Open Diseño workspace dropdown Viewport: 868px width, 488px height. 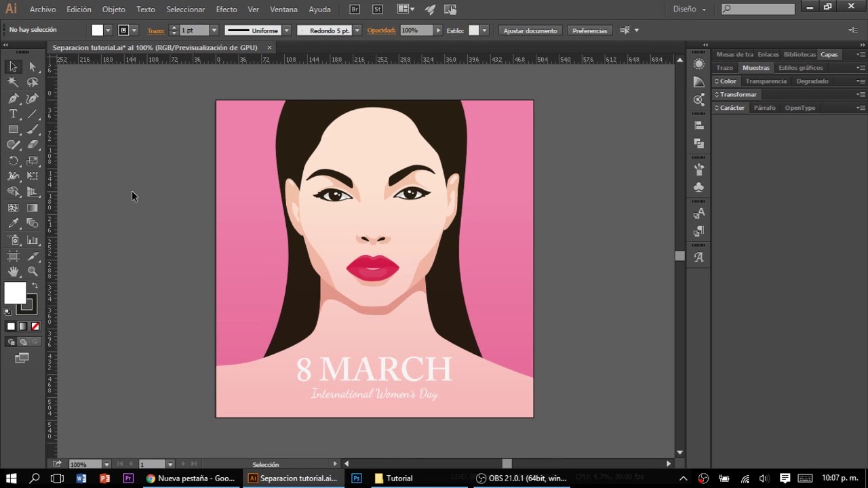[690, 9]
